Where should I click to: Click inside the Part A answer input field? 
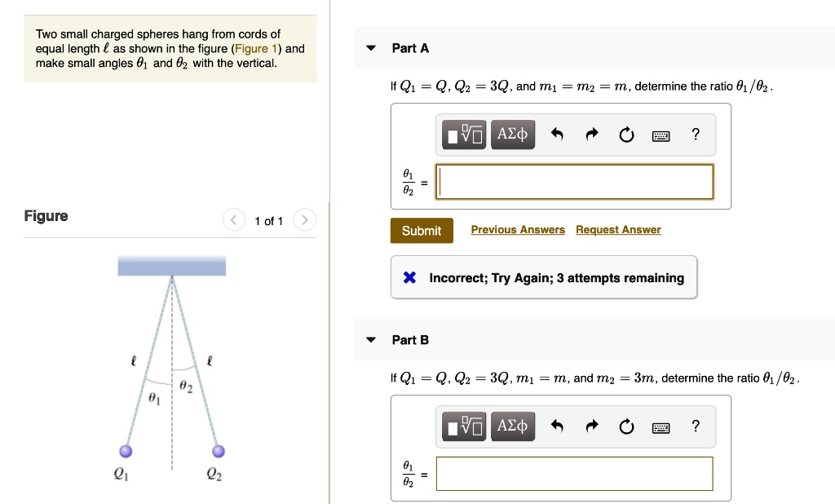click(x=575, y=182)
